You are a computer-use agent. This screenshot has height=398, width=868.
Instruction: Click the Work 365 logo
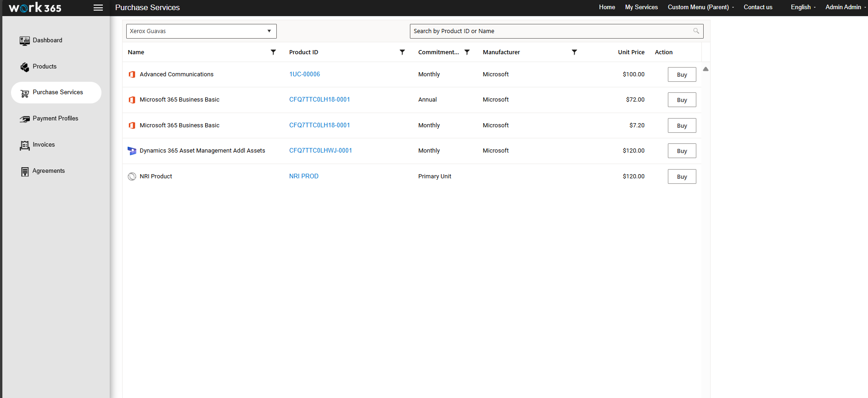(35, 7)
